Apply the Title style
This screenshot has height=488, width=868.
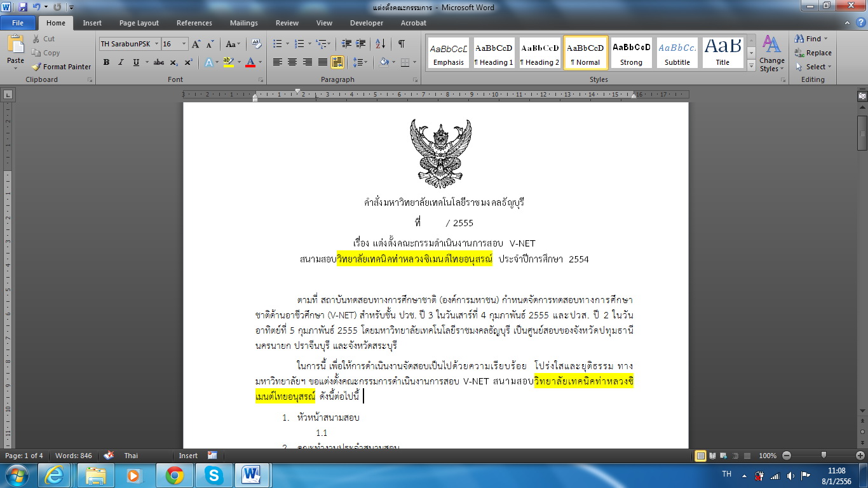tap(722, 53)
